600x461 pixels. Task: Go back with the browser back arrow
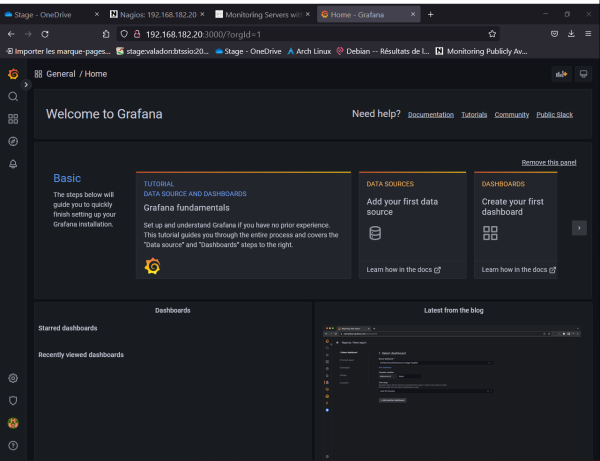(11, 34)
